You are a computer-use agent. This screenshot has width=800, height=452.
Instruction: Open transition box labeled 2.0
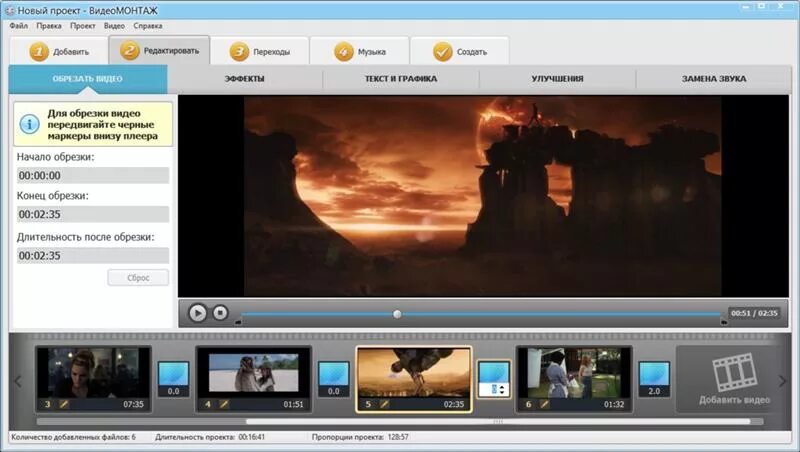pyautogui.click(x=654, y=379)
